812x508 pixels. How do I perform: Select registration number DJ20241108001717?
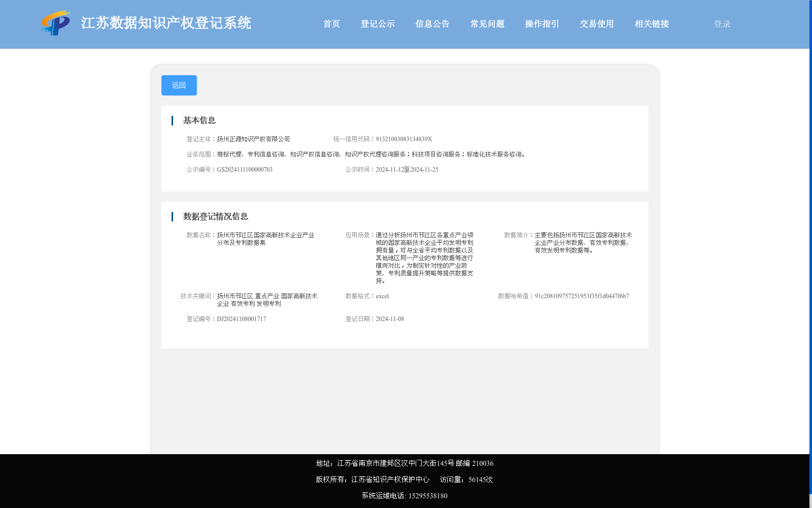point(242,319)
